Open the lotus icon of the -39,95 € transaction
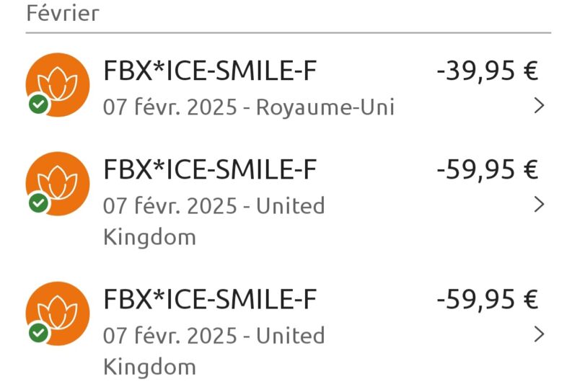The height and width of the screenshot is (392, 577). 58,84
